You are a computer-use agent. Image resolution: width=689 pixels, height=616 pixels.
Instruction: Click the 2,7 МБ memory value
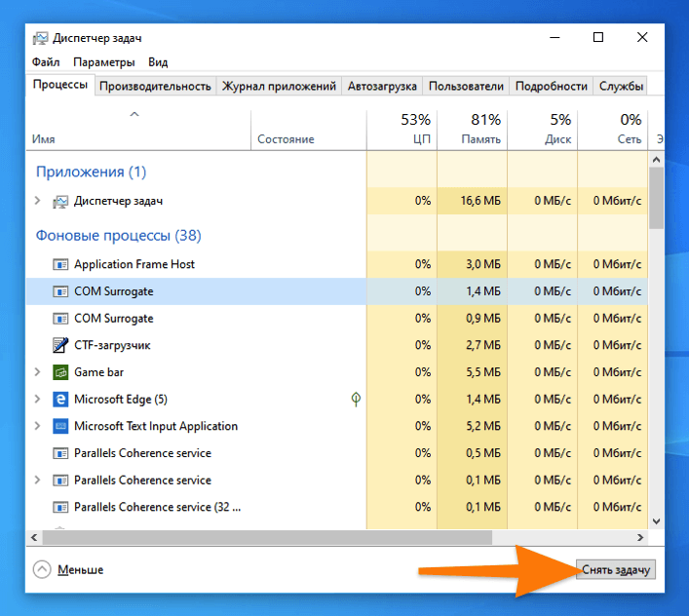[x=483, y=345]
